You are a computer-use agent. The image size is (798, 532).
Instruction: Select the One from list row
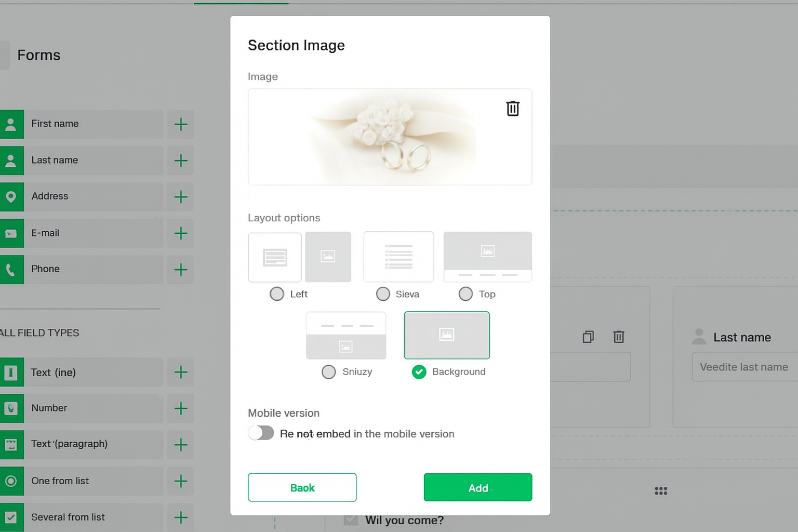coord(82,481)
